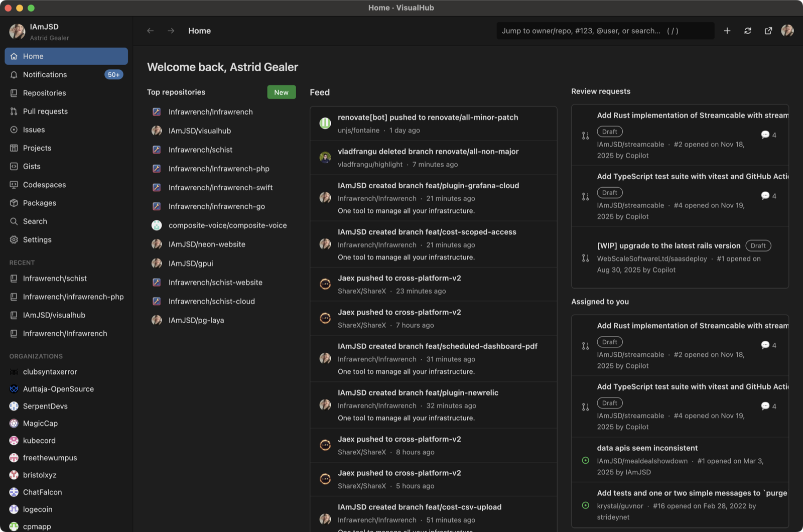This screenshot has width=803, height=532.
Task: Click renovate[bot] avatar in the feed
Action: tap(325, 123)
